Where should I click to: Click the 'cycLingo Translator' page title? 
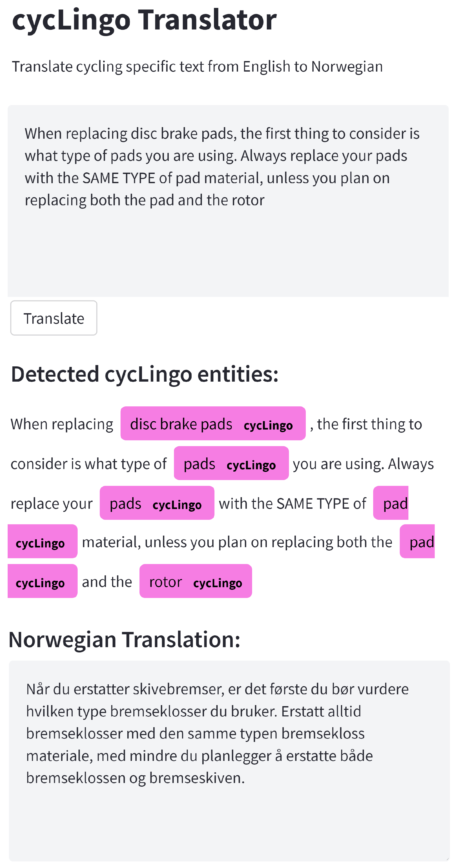144,19
